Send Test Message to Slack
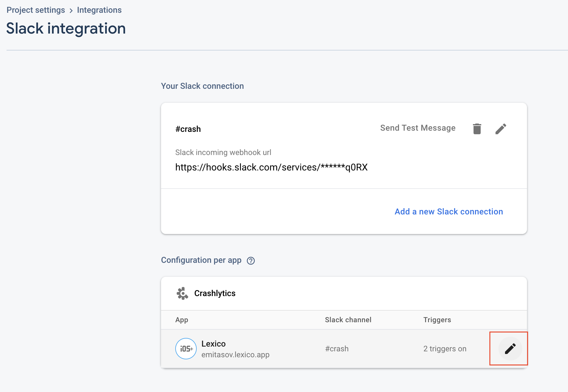The height and width of the screenshot is (392, 568). pos(418,128)
